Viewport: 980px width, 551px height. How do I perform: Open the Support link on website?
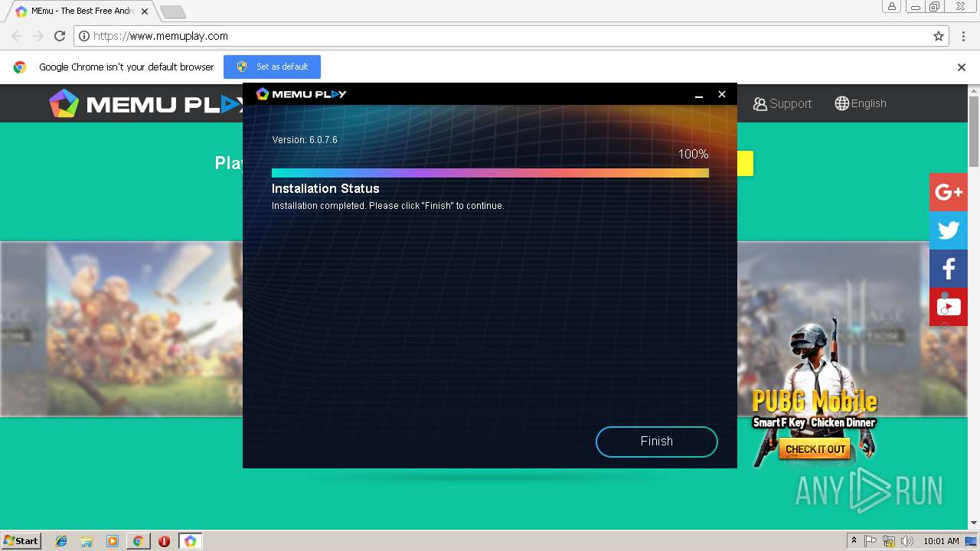[782, 103]
